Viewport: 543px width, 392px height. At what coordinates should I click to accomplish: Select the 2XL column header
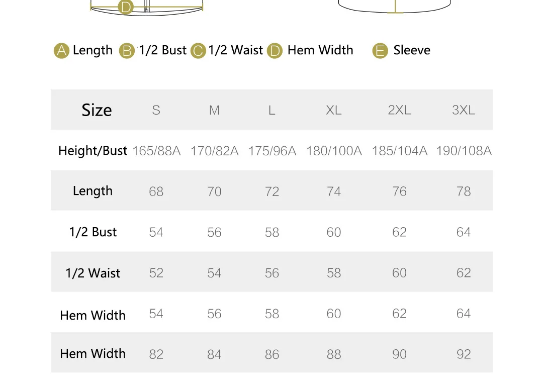pyautogui.click(x=399, y=110)
